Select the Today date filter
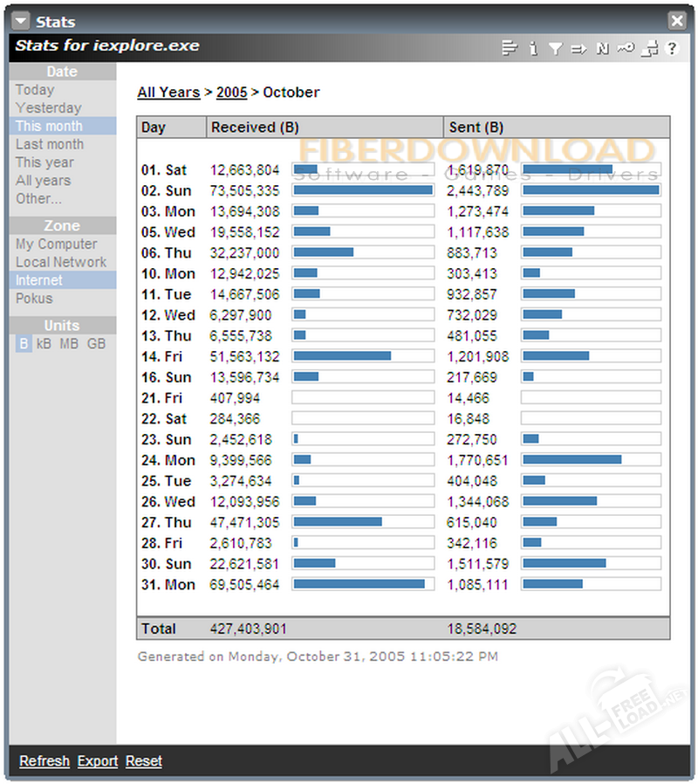Viewport: 698px width, 784px height. 35,90
